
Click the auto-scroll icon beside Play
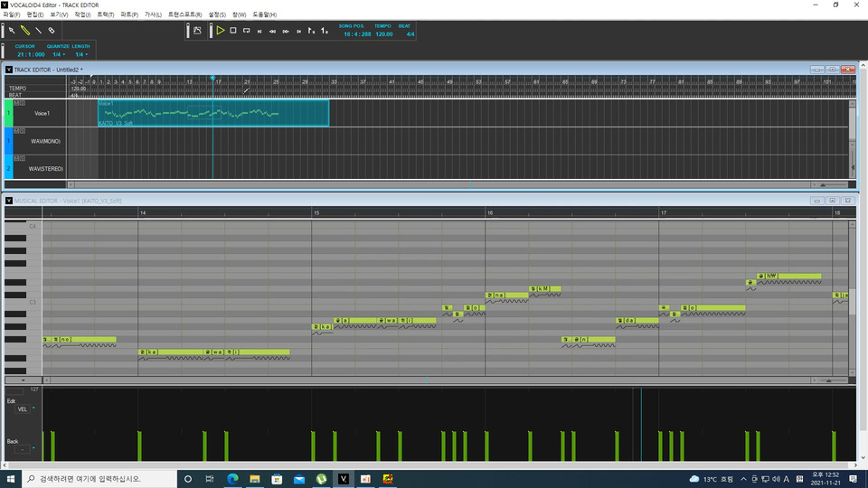click(x=198, y=31)
